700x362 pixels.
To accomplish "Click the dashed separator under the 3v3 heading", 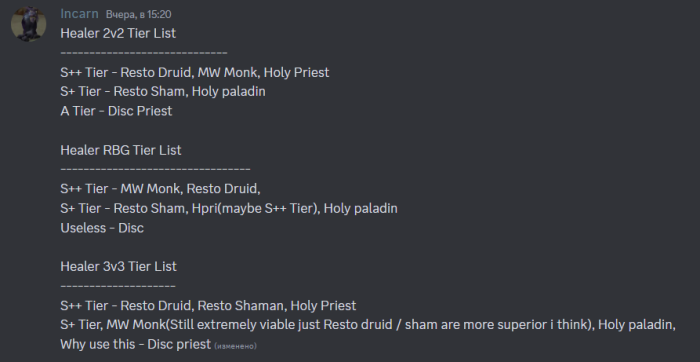I will pyautogui.click(x=118, y=286).
